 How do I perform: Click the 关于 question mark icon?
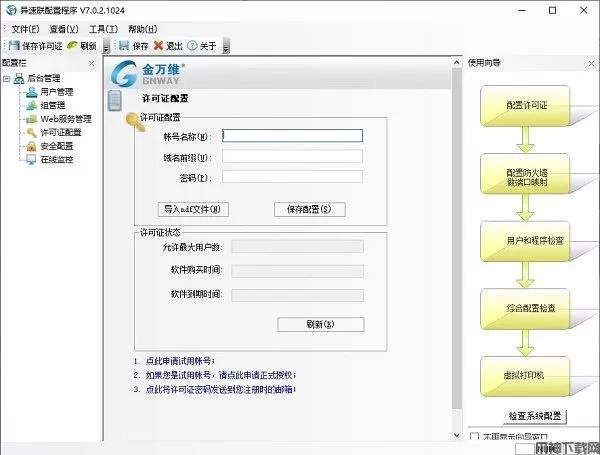[192, 46]
